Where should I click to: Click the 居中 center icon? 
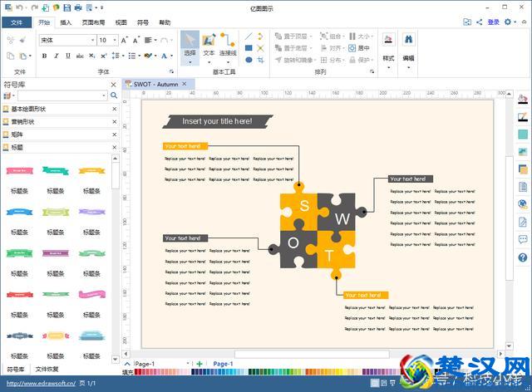(352, 48)
